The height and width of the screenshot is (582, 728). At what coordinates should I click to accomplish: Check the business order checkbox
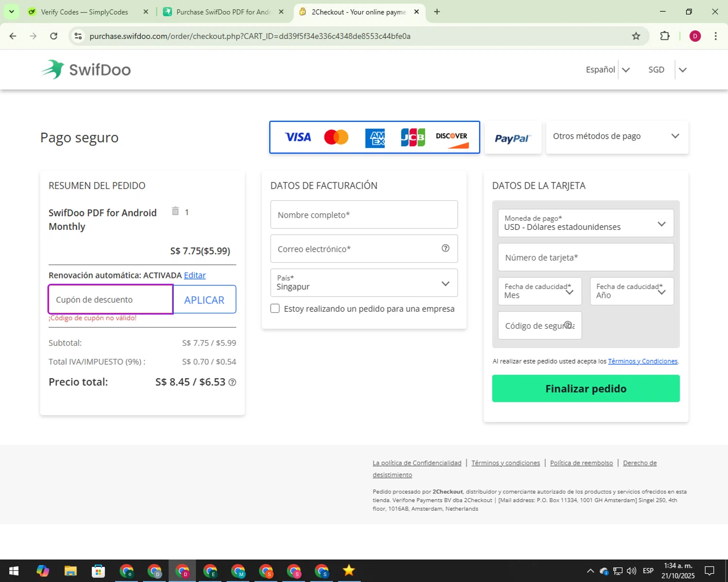[x=275, y=308]
